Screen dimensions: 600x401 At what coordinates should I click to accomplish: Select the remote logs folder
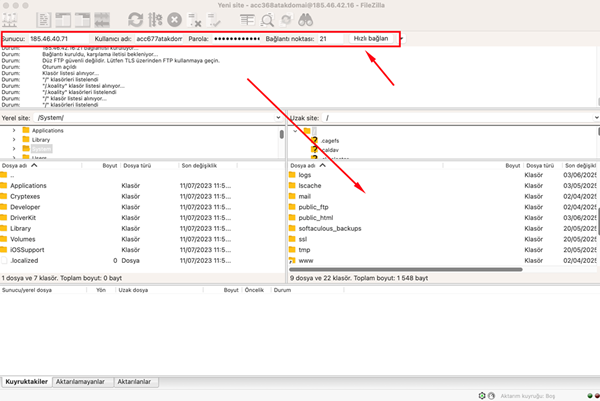point(442,175)
